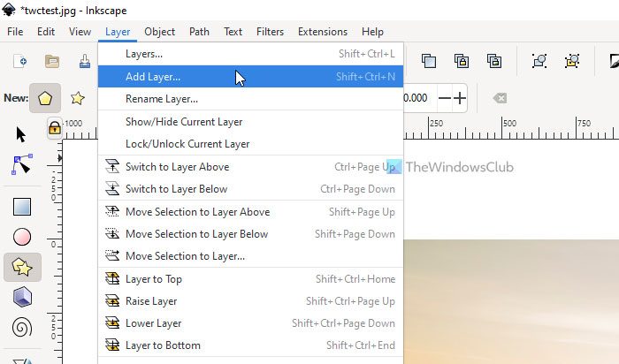Viewport: 619px width, 364px height.
Task: Click Lock/Unlock Current Layer
Action: [x=250, y=143]
